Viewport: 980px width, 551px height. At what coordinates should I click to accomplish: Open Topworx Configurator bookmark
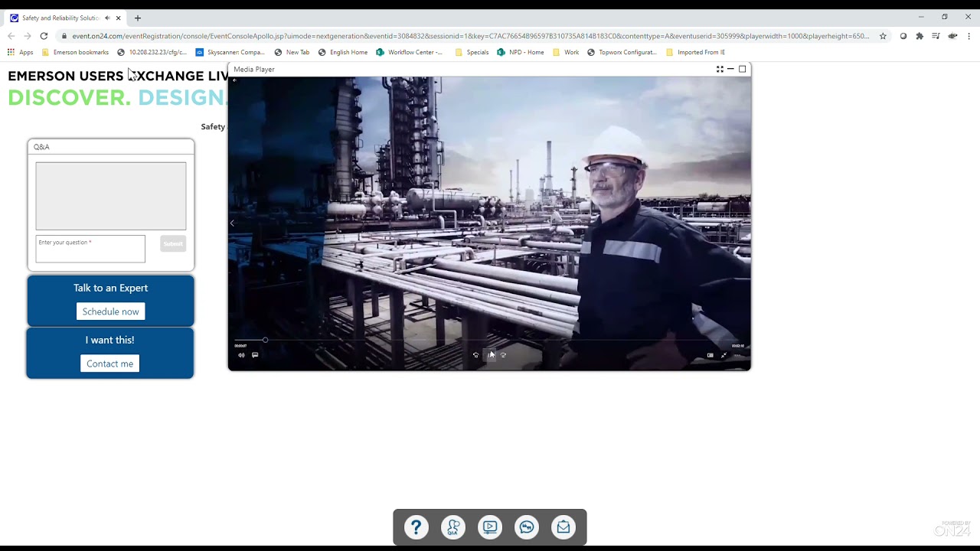pyautogui.click(x=622, y=52)
